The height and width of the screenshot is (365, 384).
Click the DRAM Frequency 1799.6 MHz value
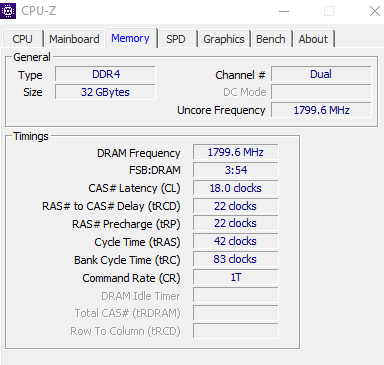(x=235, y=152)
